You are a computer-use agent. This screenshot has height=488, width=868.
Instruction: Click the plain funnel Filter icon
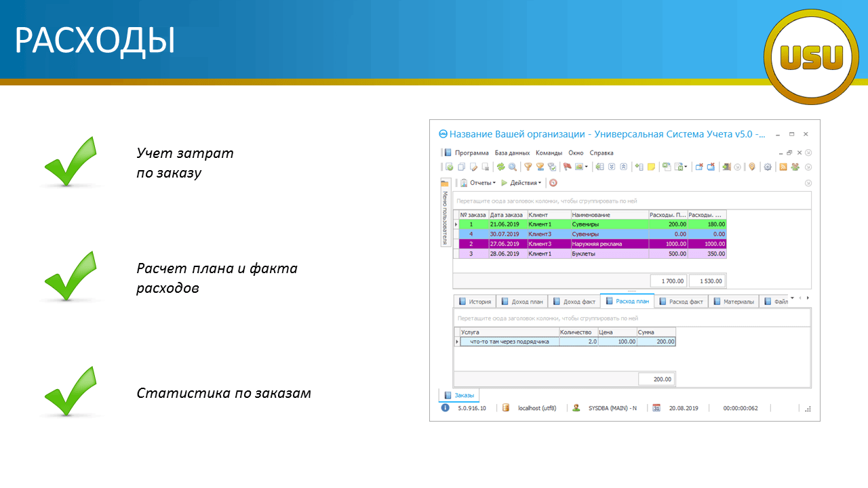[x=528, y=167]
